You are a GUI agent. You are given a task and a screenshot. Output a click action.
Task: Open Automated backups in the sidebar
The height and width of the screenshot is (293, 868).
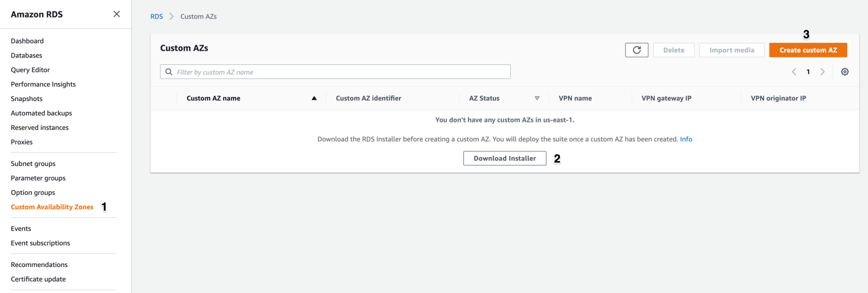click(x=41, y=113)
